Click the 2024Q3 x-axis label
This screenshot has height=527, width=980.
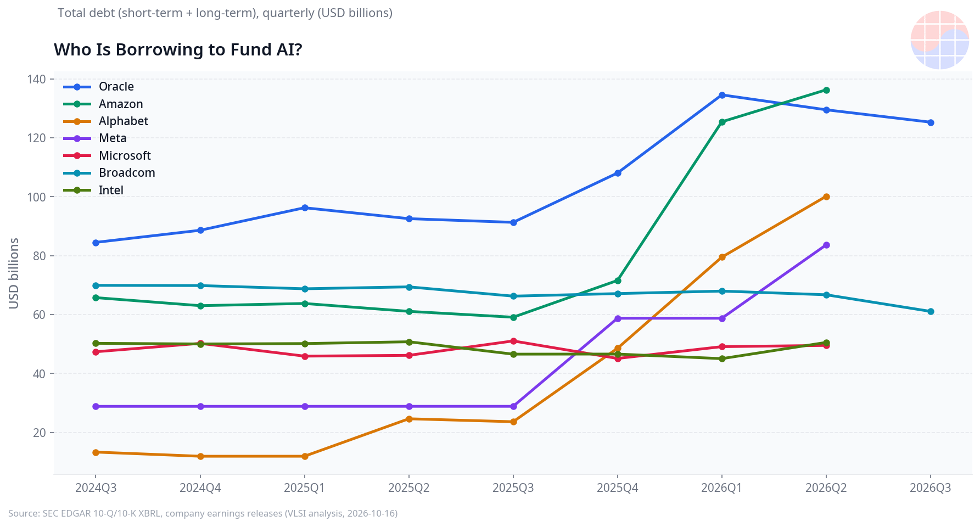pyautogui.click(x=96, y=488)
